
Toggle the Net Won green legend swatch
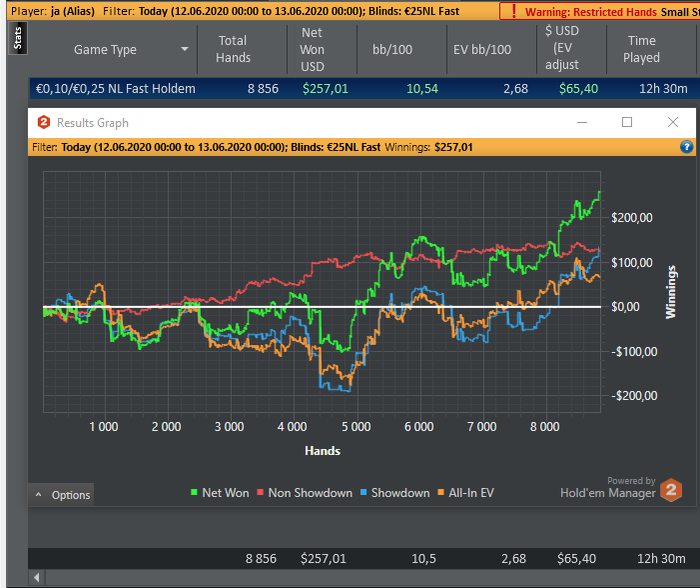[x=194, y=492]
